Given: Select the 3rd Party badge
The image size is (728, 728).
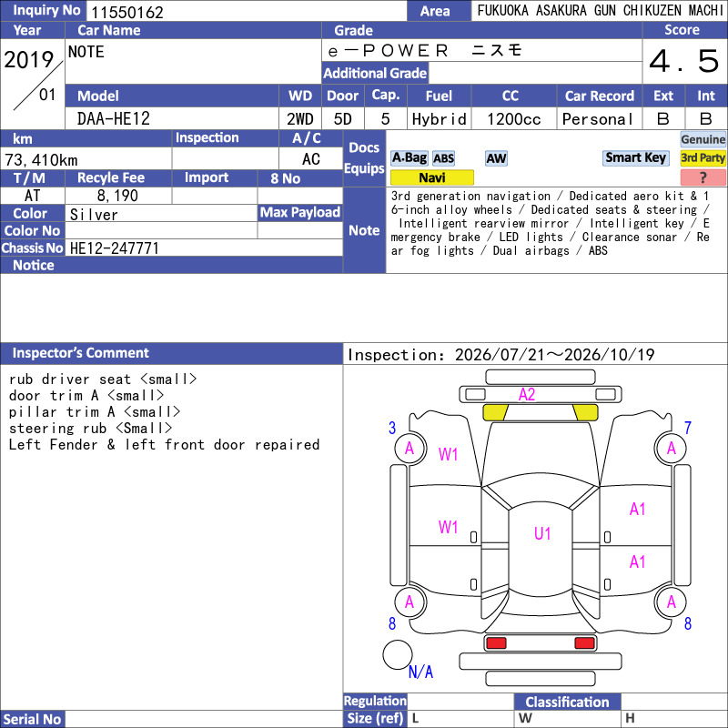Looking at the screenshot, I should (x=703, y=158).
